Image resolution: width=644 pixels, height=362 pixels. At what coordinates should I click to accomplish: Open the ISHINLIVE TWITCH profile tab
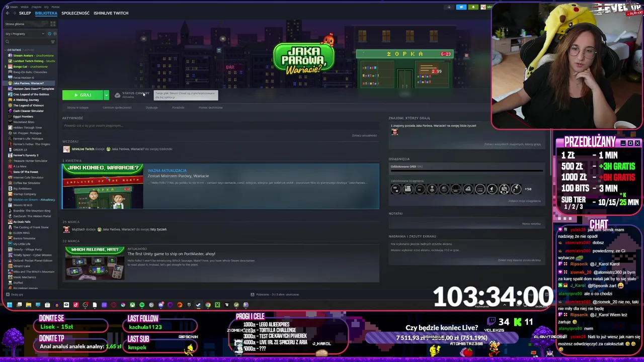(x=111, y=13)
